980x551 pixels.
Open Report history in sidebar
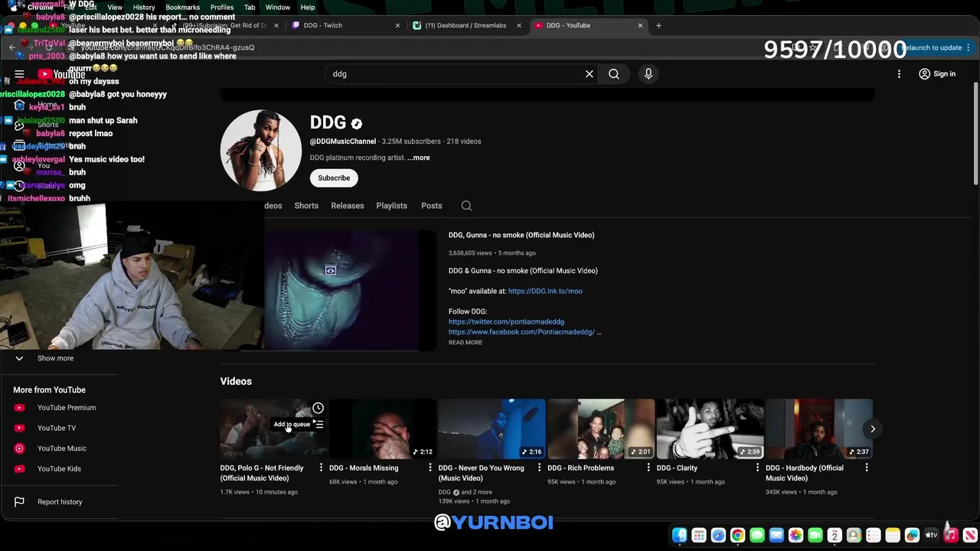tap(59, 502)
